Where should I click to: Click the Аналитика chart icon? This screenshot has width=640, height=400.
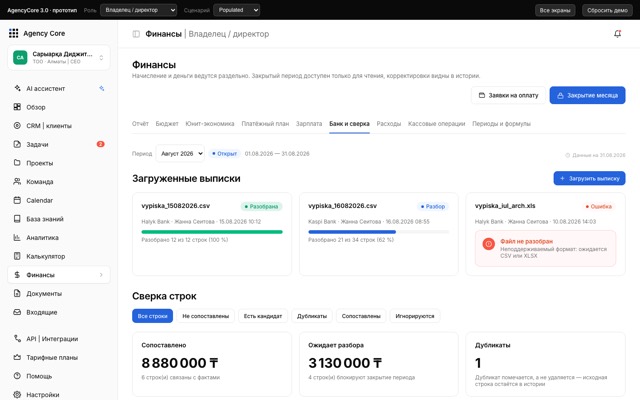click(17, 238)
